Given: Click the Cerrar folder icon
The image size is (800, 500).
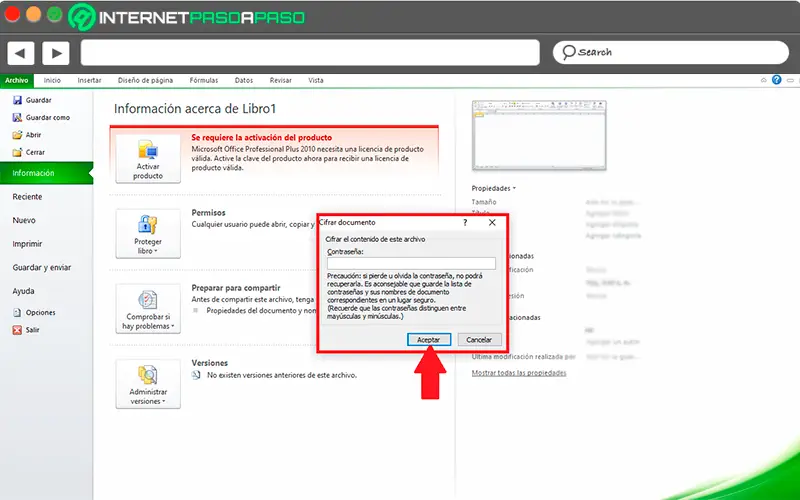Looking at the screenshot, I should (x=17, y=153).
